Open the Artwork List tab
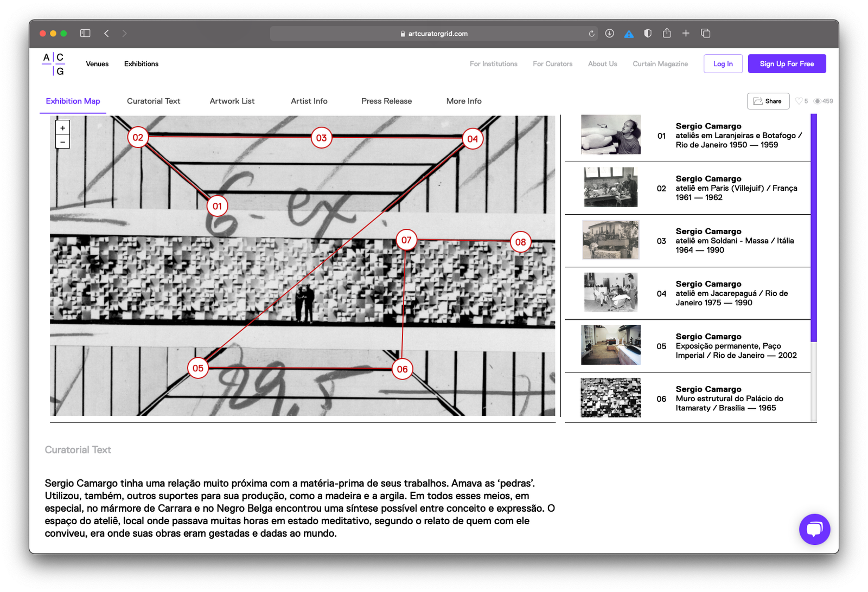This screenshot has width=868, height=592. 232,101
